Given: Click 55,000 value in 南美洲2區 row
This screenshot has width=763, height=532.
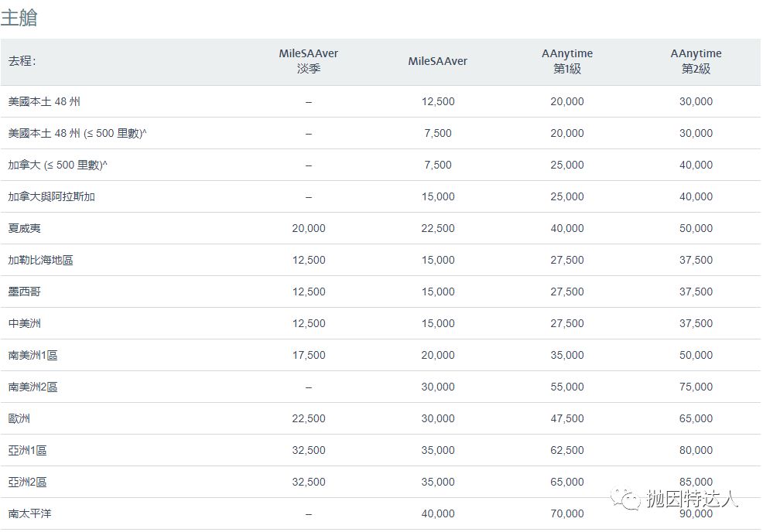Looking at the screenshot, I should coord(567,387).
